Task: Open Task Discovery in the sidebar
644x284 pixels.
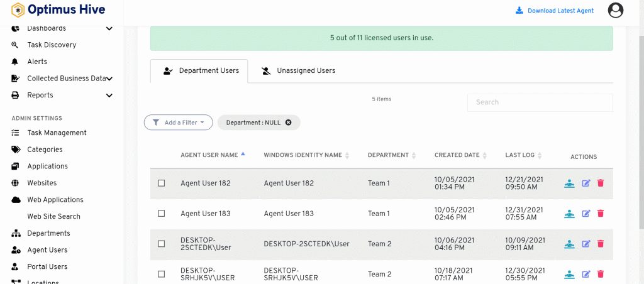Action: [x=52, y=45]
